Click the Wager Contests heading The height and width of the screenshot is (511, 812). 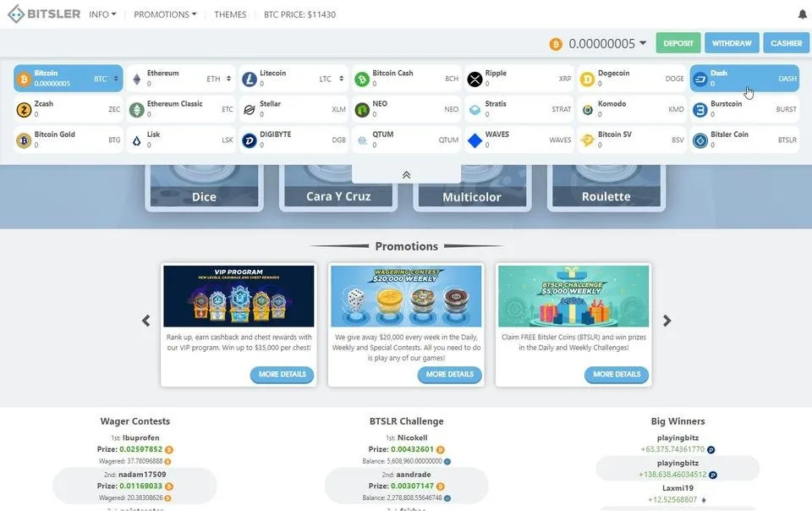point(135,421)
